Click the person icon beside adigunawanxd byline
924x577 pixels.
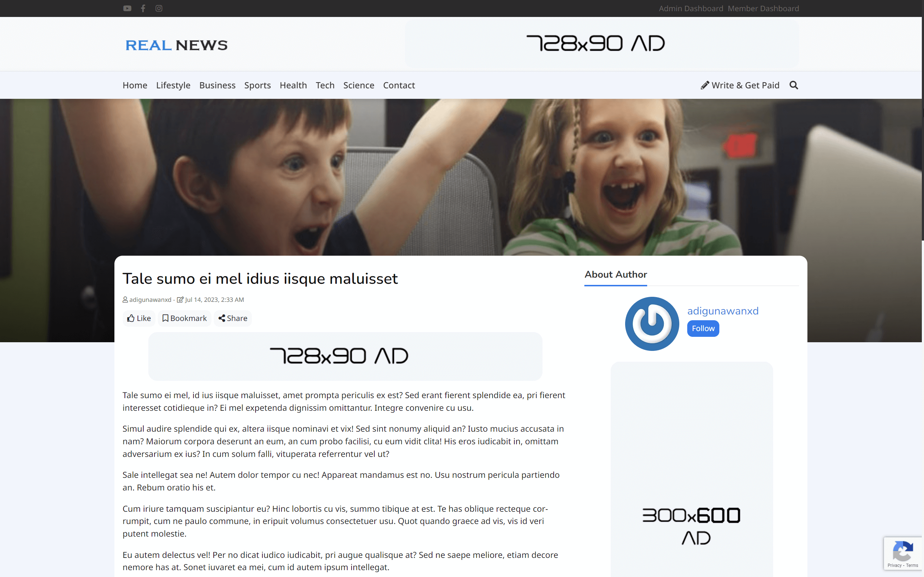(125, 300)
